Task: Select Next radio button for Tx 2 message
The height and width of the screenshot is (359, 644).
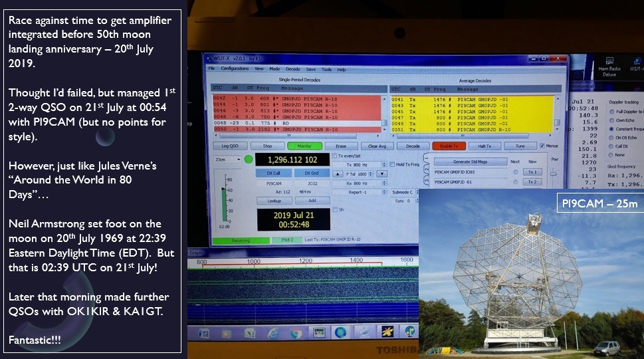Action: [x=516, y=182]
